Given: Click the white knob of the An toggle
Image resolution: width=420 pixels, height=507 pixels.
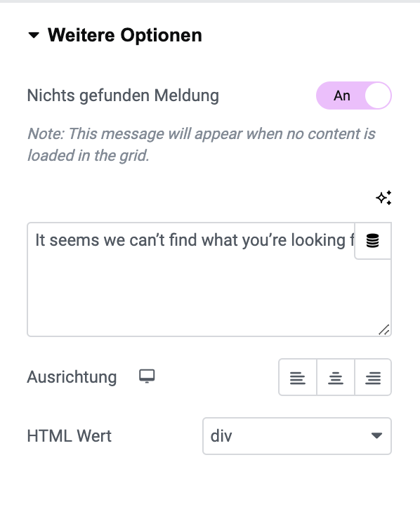Looking at the screenshot, I should click(378, 96).
